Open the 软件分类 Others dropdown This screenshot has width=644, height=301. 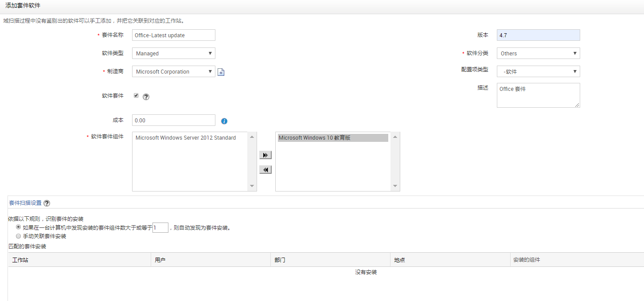coord(538,53)
